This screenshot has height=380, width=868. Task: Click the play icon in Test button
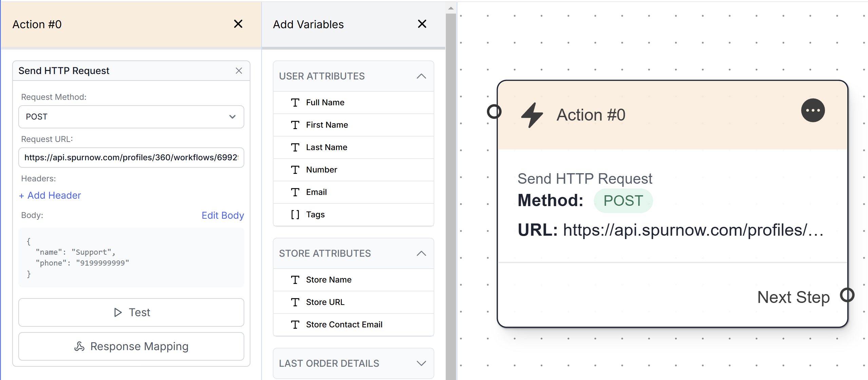[118, 312]
